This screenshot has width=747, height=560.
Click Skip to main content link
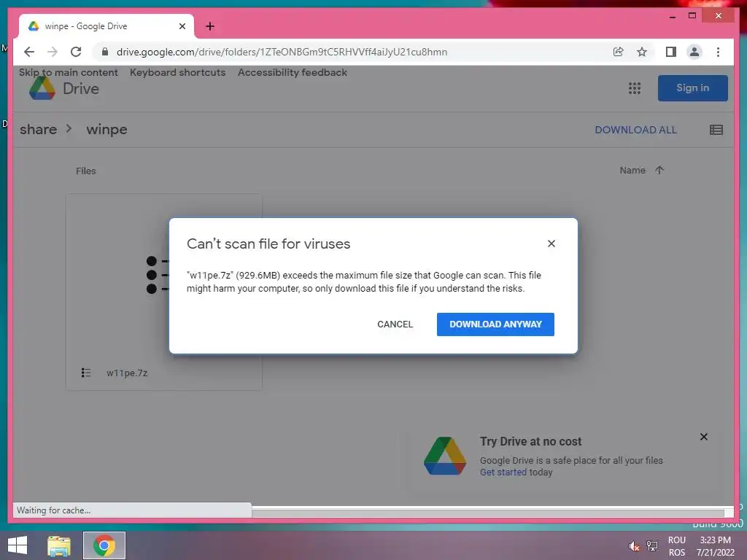pyautogui.click(x=68, y=72)
